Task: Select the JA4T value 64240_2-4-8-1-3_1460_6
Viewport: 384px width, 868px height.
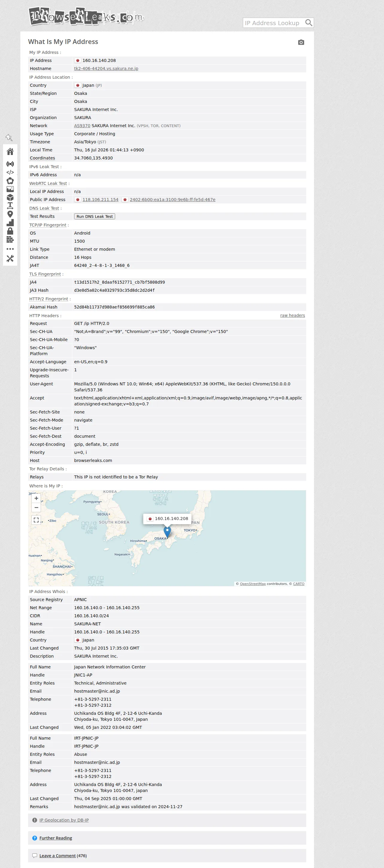Action: pos(102,265)
